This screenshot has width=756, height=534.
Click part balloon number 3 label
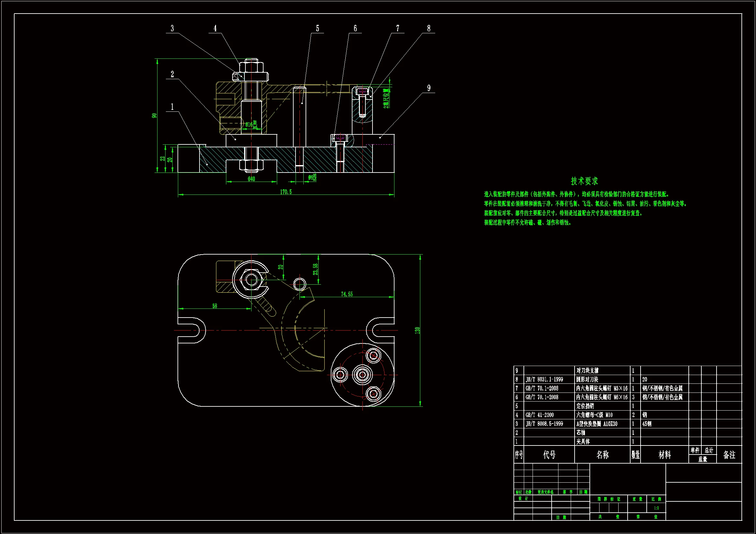172,28
